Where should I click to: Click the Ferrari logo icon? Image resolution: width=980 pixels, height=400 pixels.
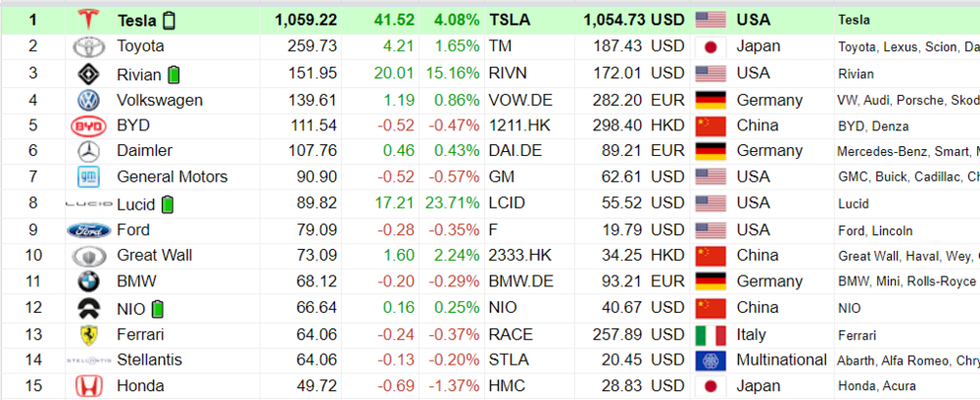(89, 334)
